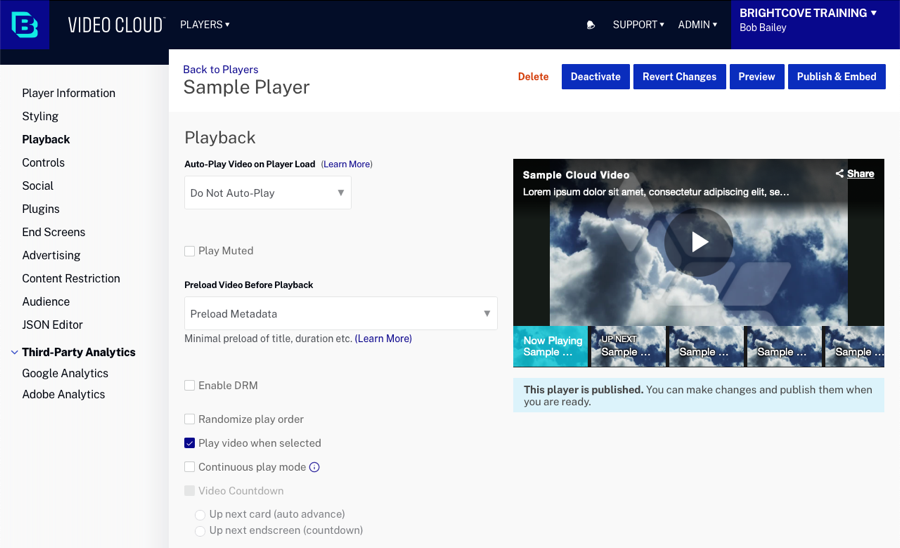Click the Share icon on the player

(840, 174)
